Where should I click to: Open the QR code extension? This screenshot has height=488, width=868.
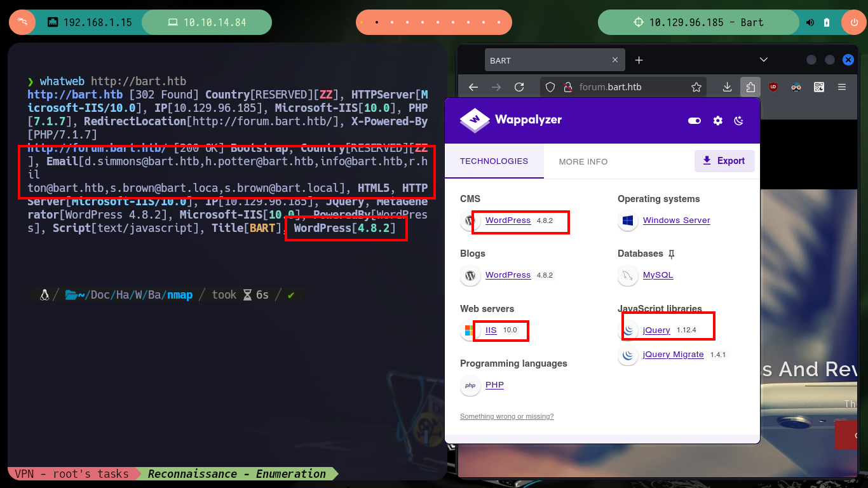pos(819,87)
